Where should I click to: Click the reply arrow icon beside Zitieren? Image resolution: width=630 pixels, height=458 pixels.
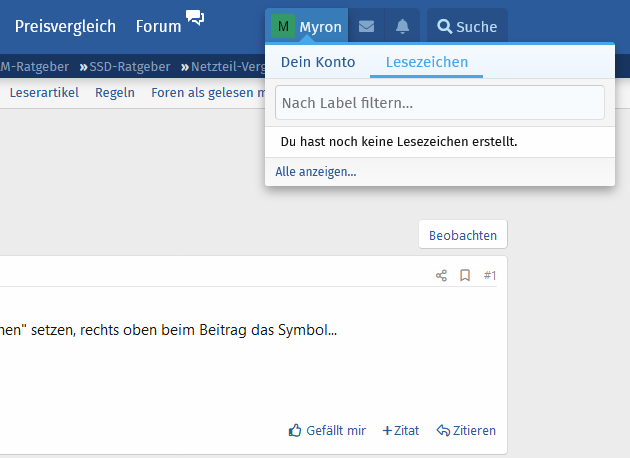click(x=443, y=430)
